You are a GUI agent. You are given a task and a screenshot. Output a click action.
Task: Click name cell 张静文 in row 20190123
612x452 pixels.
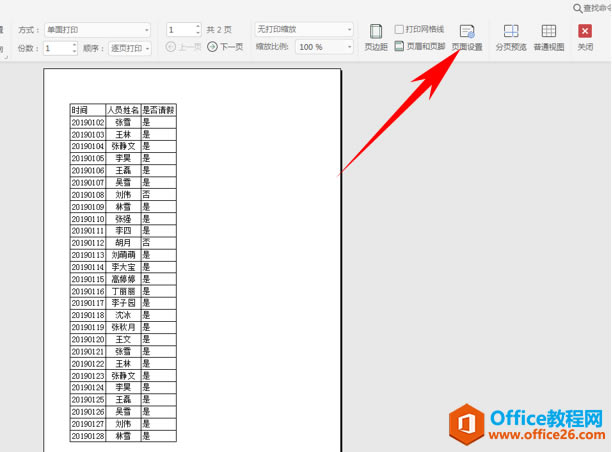(x=123, y=375)
